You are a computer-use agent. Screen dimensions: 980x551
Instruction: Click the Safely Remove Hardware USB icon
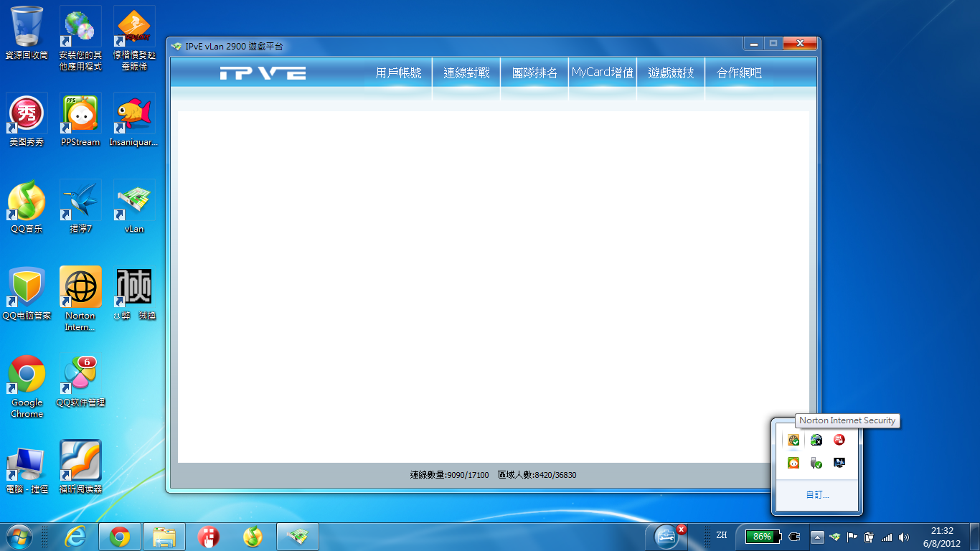[816, 463]
